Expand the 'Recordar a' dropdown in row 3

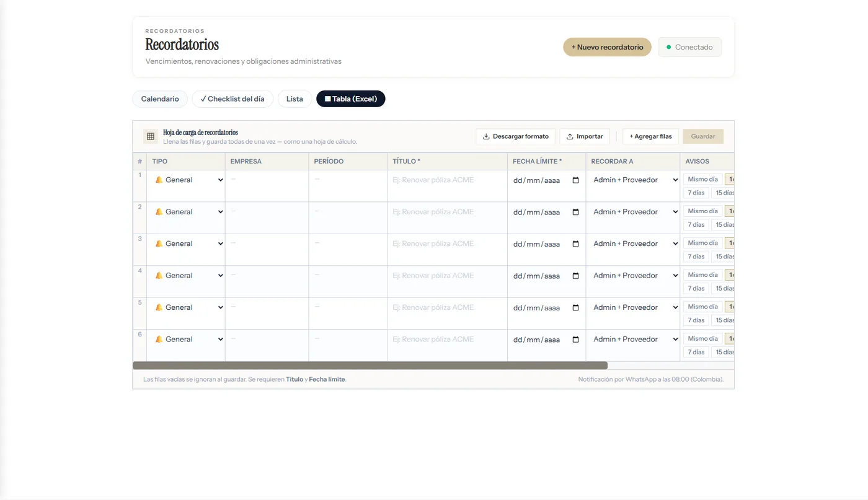click(633, 243)
